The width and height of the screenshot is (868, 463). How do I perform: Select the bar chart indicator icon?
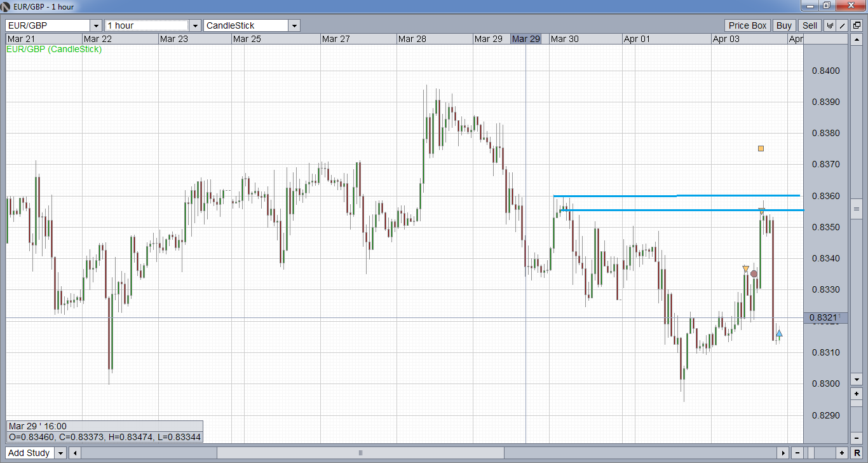830,25
